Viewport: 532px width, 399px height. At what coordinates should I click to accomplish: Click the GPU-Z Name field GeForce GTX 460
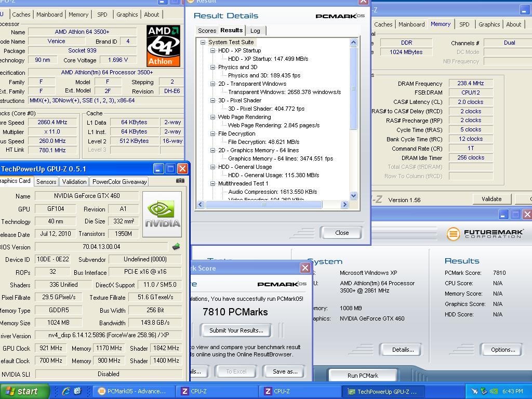[x=87, y=196]
